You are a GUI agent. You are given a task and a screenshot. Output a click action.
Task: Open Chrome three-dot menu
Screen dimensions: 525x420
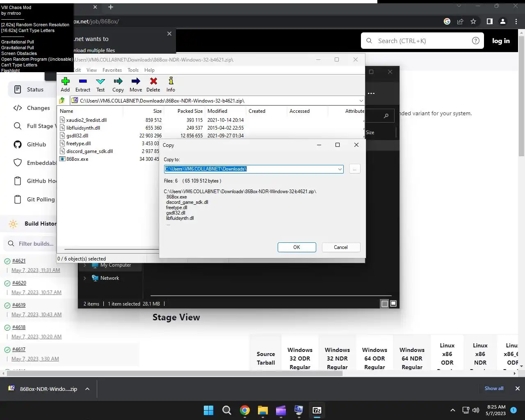[516, 21]
